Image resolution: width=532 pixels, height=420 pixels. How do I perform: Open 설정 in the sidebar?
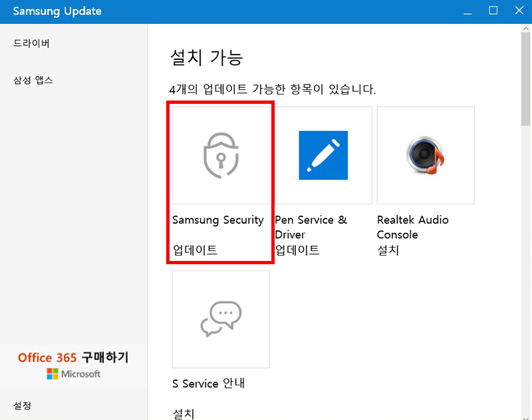point(22,405)
